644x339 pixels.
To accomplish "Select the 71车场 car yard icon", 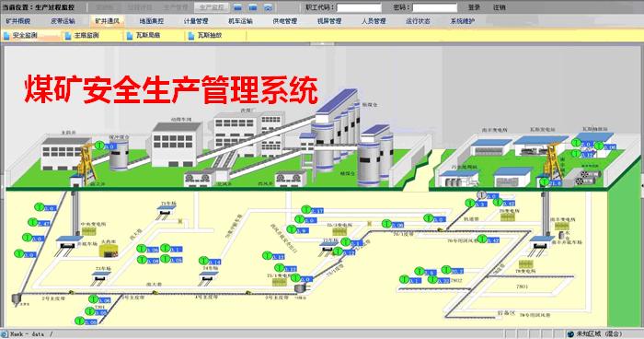I will pos(166,212).
